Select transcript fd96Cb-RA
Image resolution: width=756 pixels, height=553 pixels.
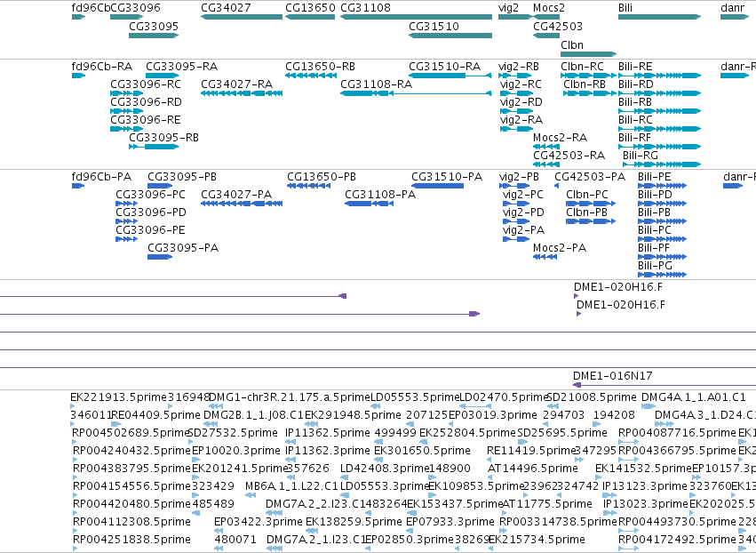[102, 67]
